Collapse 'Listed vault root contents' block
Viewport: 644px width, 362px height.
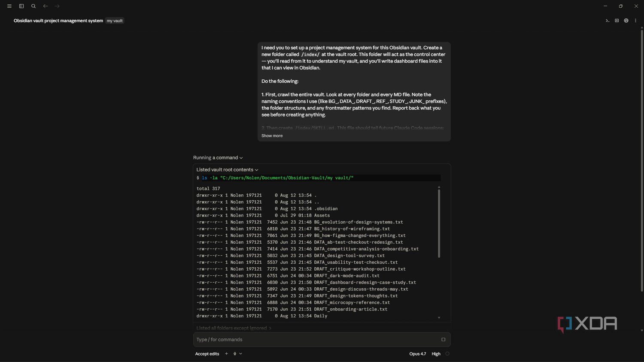[228, 170]
